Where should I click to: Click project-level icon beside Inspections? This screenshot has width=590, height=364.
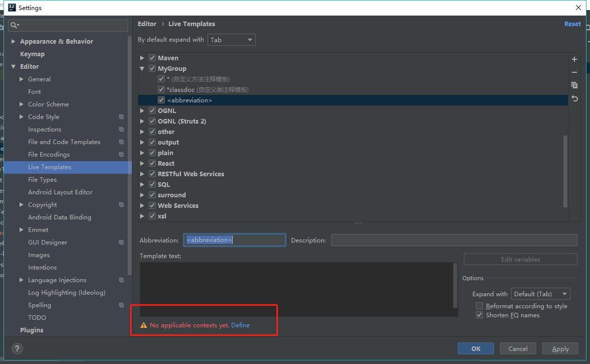(x=121, y=130)
